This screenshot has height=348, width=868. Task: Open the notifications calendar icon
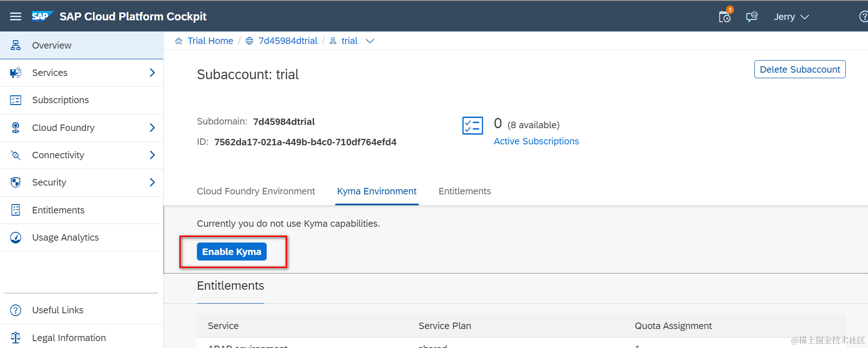coord(725,17)
